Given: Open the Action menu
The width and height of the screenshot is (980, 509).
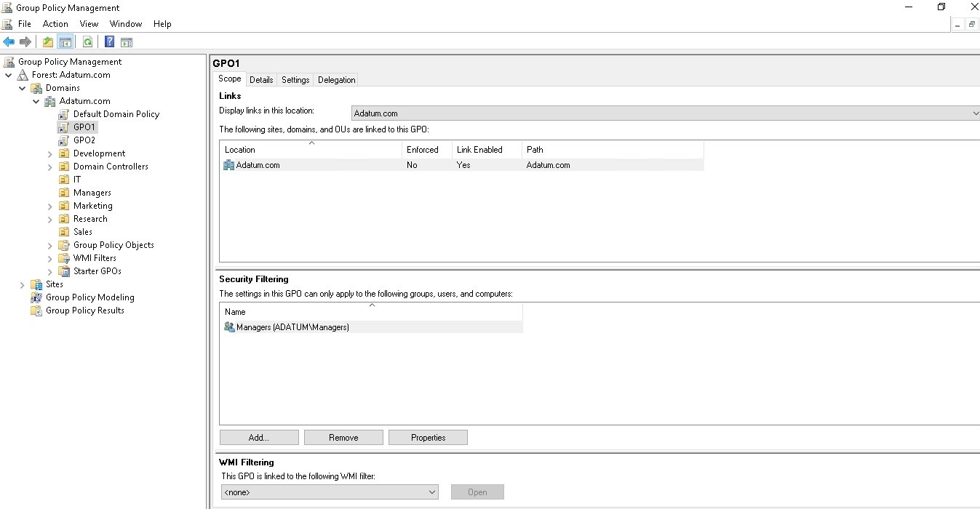Looking at the screenshot, I should [55, 24].
